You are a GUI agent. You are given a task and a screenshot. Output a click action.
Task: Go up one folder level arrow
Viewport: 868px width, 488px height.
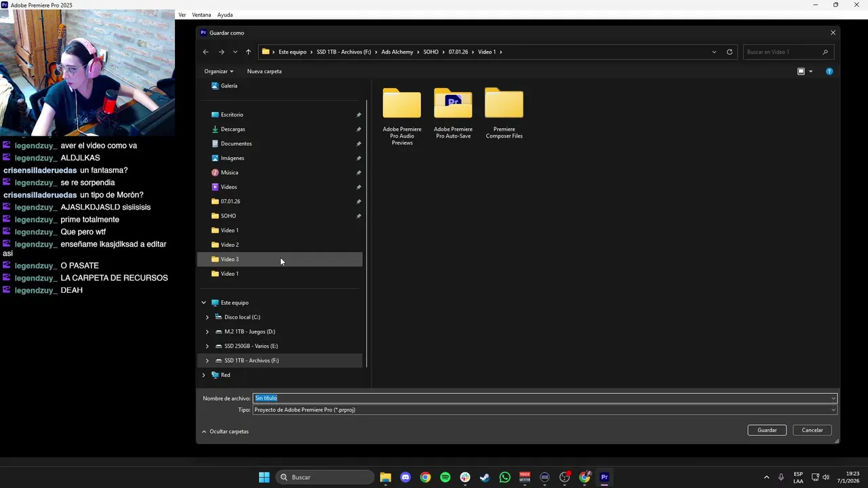coord(248,52)
